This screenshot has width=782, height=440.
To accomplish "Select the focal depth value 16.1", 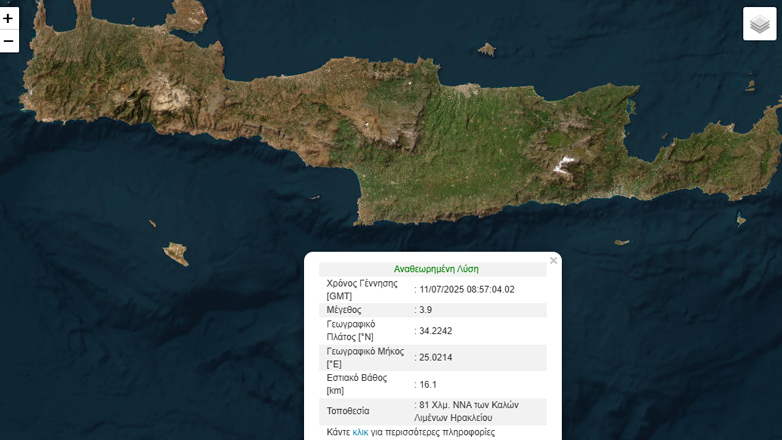I will click(428, 384).
